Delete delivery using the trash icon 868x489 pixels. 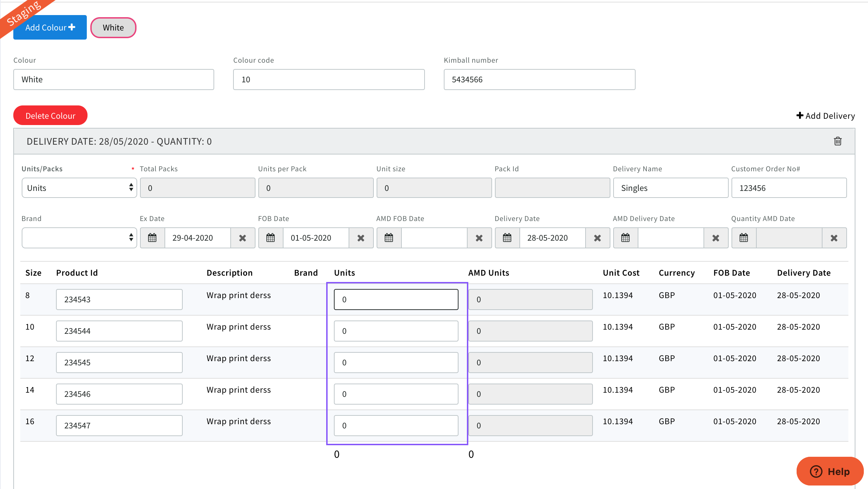pos(838,141)
